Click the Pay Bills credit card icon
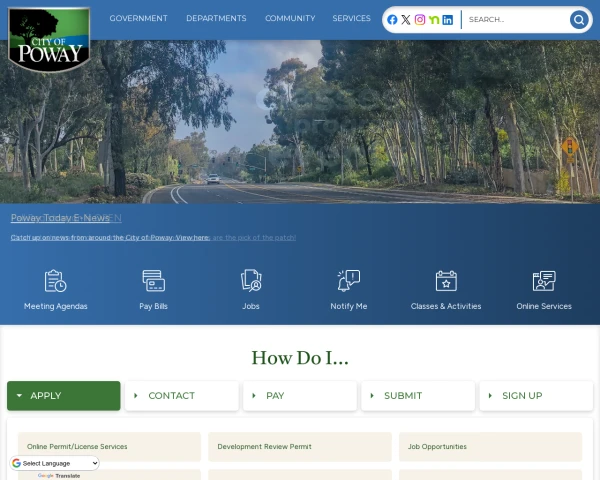The width and height of the screenshot is (600, 480). [153, 281]
